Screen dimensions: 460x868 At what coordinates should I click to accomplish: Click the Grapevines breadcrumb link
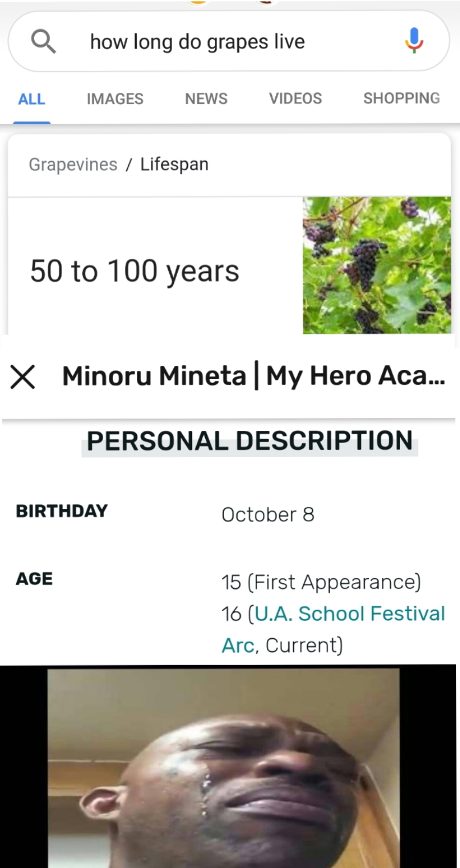[x=73, y=165]
